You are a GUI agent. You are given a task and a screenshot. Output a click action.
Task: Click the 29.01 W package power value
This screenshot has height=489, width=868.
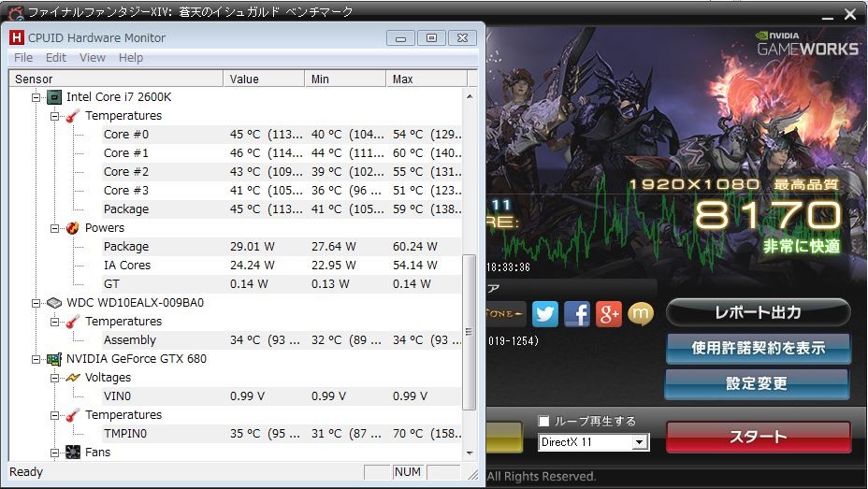pyautogui.click(x=253, y=247)
